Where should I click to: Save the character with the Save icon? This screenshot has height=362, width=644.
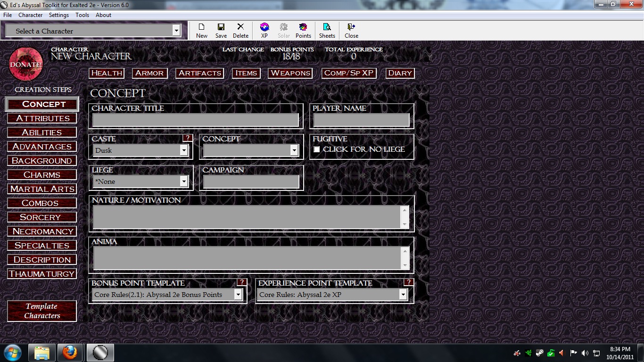[221, 31]
